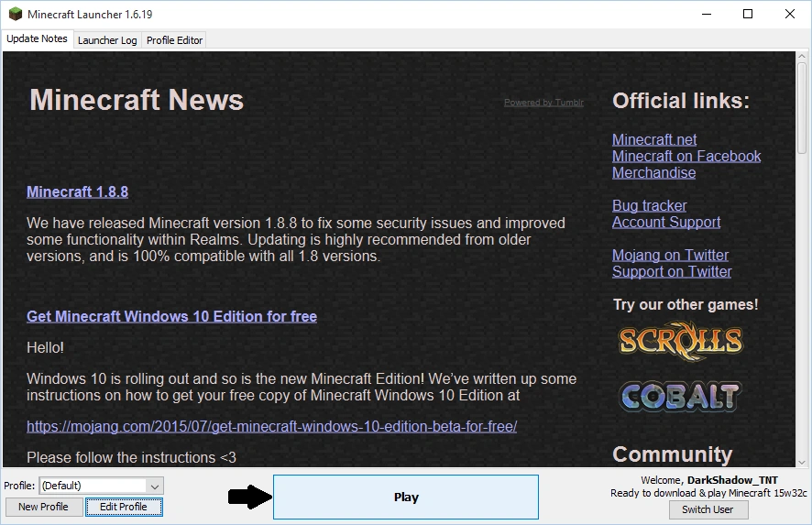Open the Profile Editor tab
The height and width of the screenshot is (525, 812).
click(x=174, y=40)
